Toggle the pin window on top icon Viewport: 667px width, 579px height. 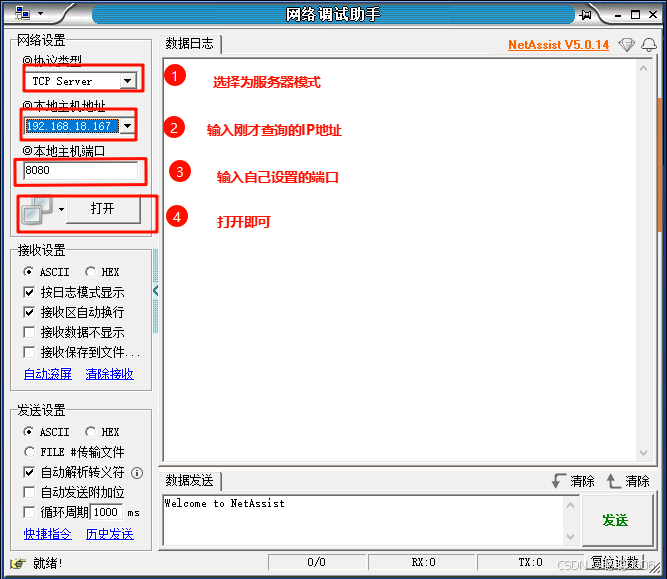coord(585,14)
